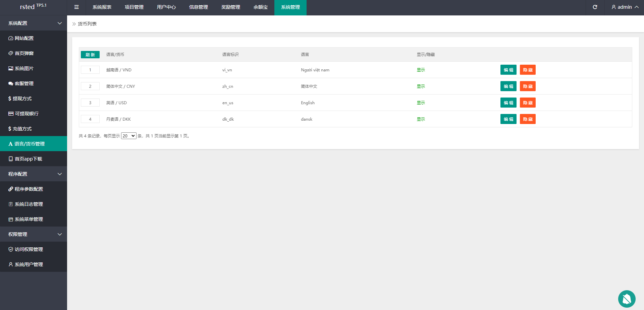Switch to the 用户中心 top tab

point(166,7)
